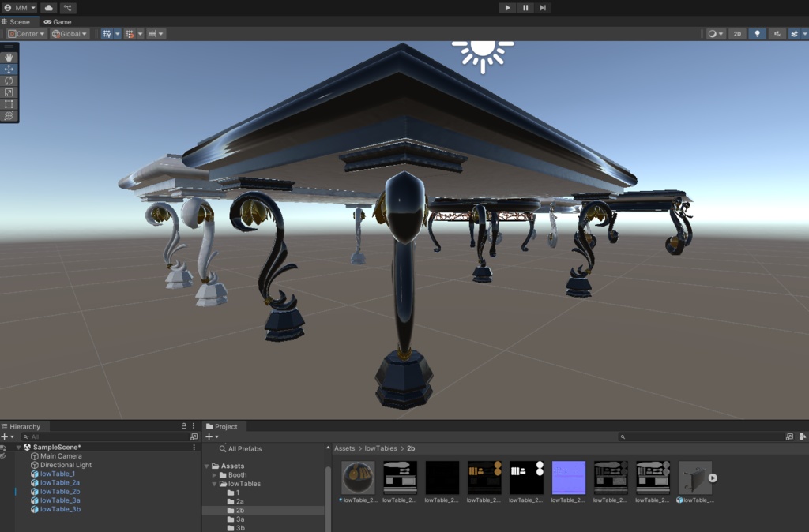
Task: Collapse the Assets folder expander
Action: click(207, 466)
